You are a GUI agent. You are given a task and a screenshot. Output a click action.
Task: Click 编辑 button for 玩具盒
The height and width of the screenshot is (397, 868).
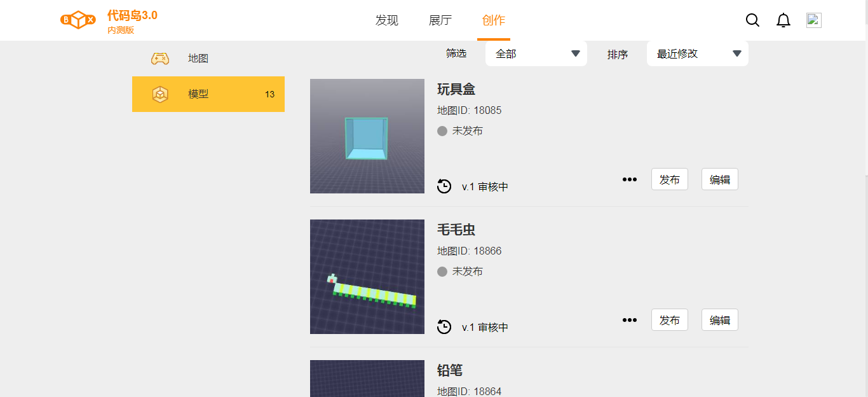(720, 179)
